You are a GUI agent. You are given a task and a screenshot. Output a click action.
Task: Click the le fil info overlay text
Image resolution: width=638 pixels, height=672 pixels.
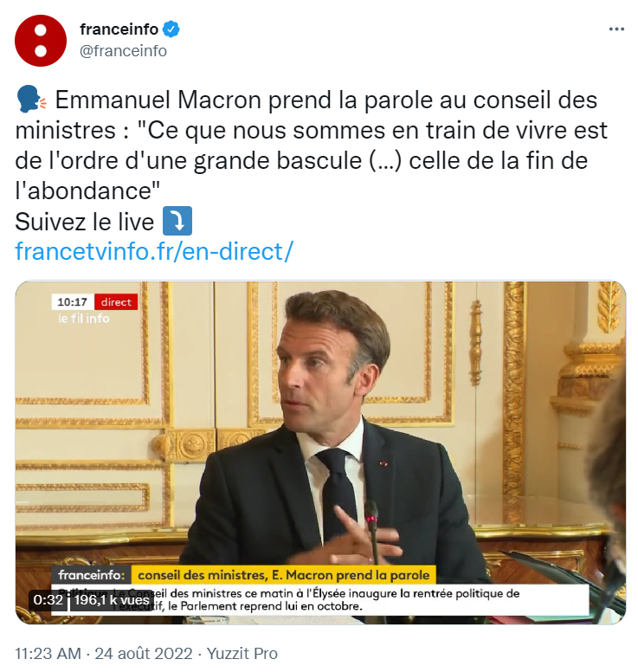84,319
